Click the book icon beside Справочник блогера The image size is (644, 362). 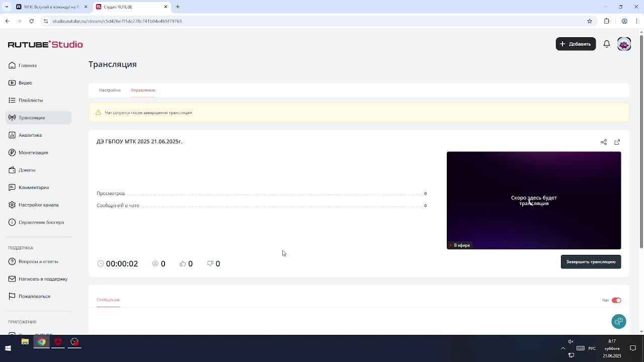point(12,222)
